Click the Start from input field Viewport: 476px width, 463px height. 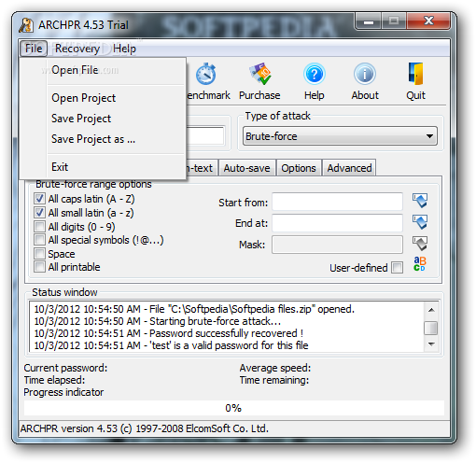point(338,202)
